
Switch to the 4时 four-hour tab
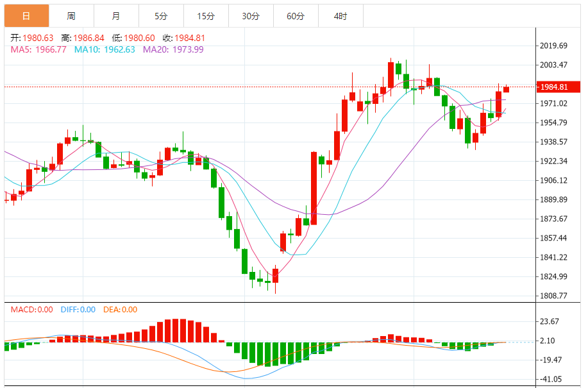[x=340, y=16]
